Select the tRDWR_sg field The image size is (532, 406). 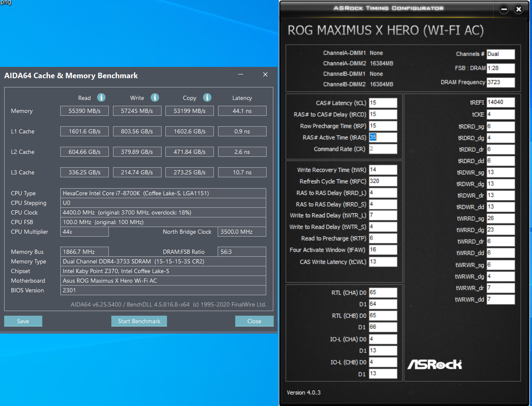point(501,172)
